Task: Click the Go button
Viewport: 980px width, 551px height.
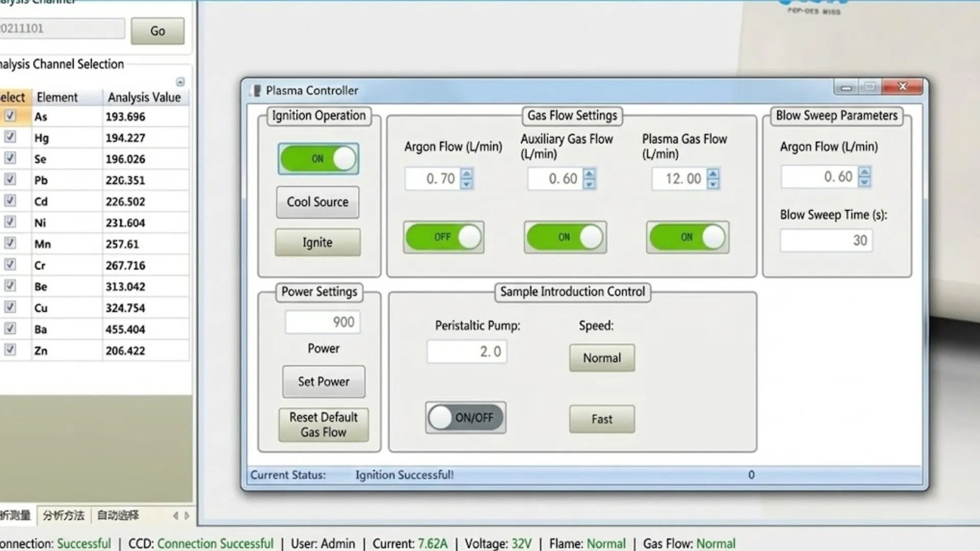Action: click(158, 31)
